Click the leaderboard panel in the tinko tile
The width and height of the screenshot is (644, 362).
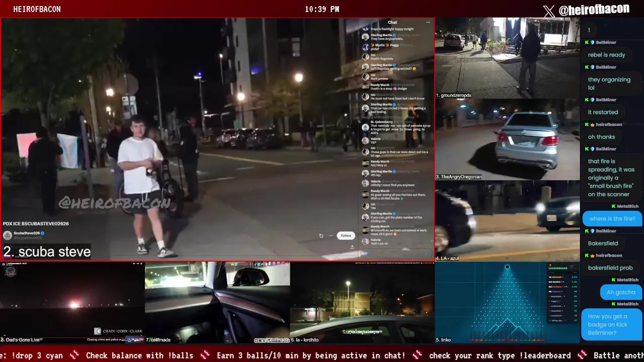563,295
